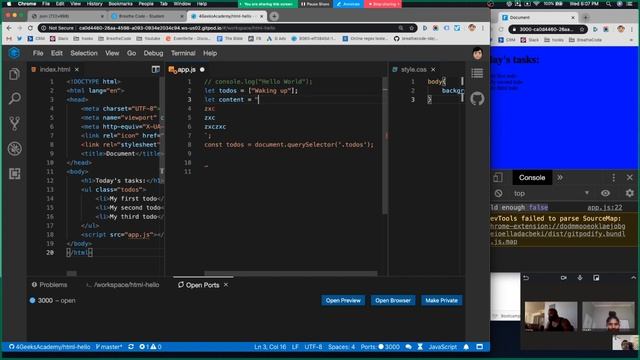Click UTF-8 encoding in status bar
The image size is (640, 360).
313,347
